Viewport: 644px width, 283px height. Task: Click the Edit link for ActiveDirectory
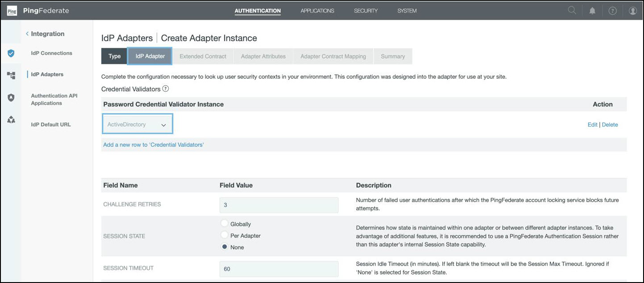592,125
